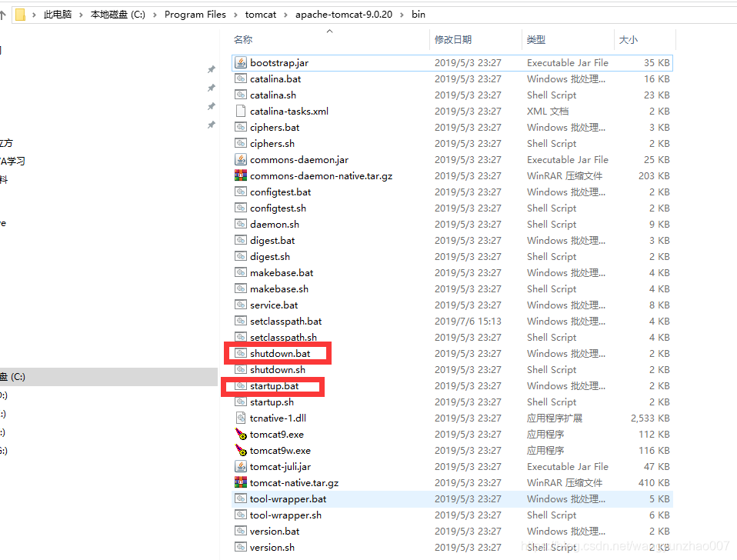Click the catalina.bat file icon
The width and height of the screenshot is (737, 560).
pos(241,78)
